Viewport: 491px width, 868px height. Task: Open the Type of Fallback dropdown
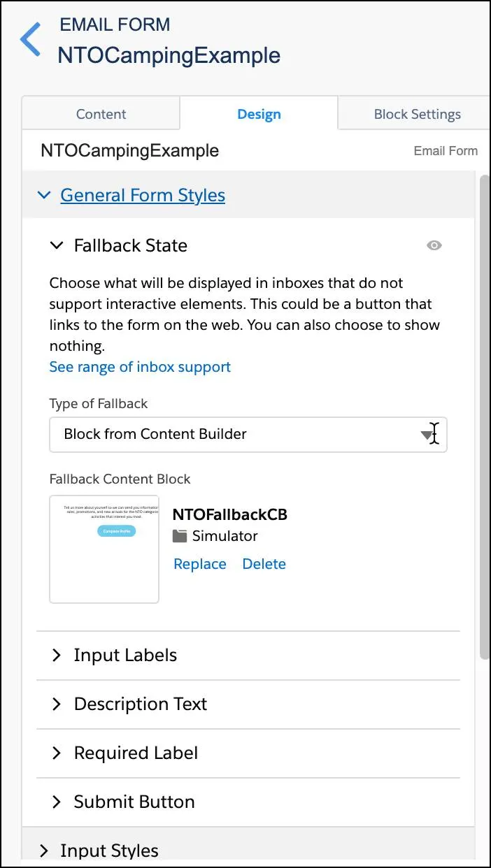point(248,434)
